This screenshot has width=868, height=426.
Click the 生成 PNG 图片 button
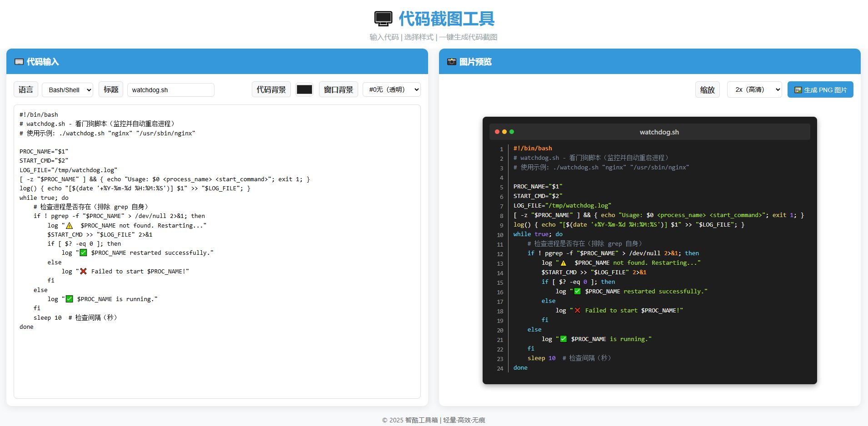820,89
